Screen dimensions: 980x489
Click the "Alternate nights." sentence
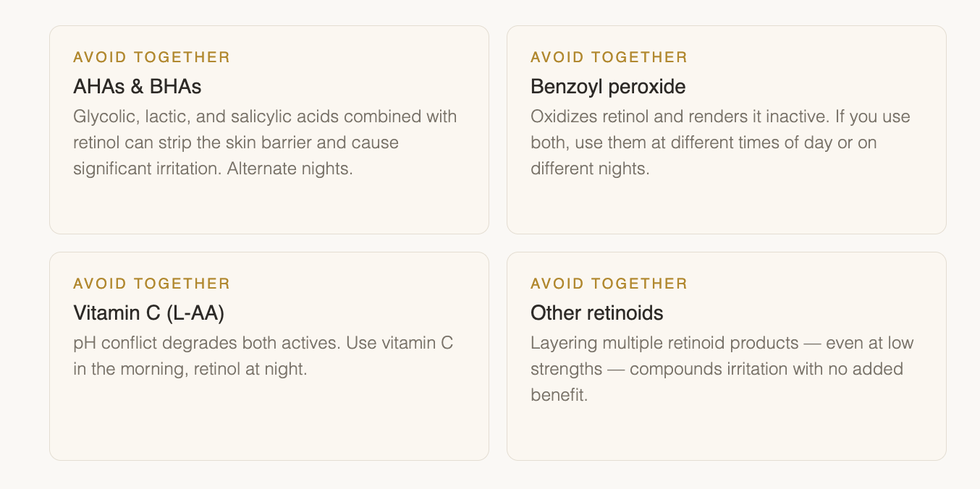[290, 169]
